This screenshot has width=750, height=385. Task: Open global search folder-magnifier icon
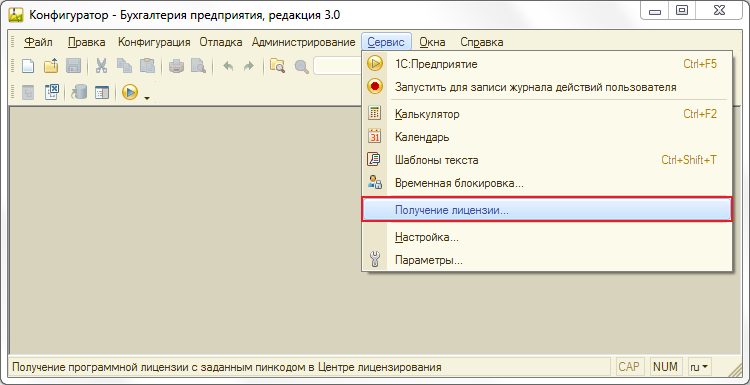[x=277, y=66]
